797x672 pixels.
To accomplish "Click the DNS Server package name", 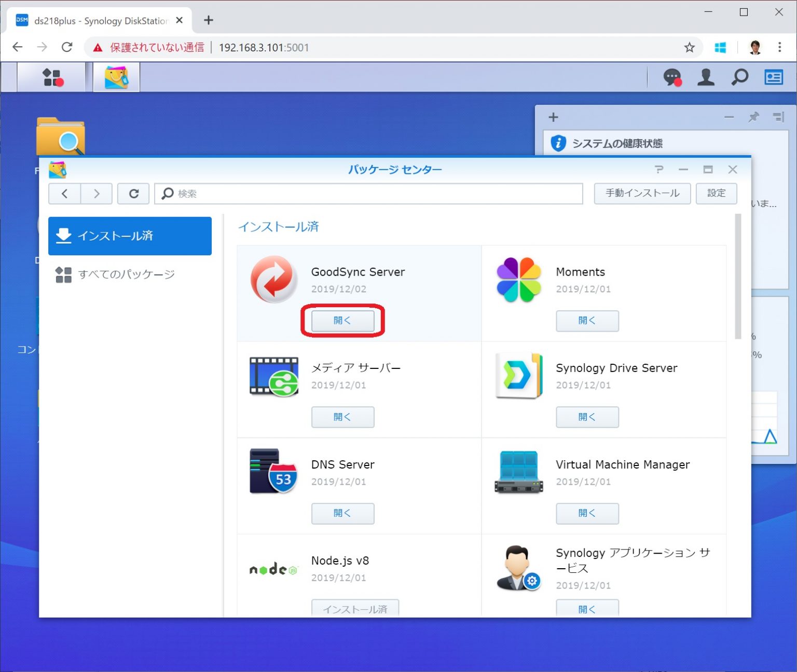I will 342,464.
